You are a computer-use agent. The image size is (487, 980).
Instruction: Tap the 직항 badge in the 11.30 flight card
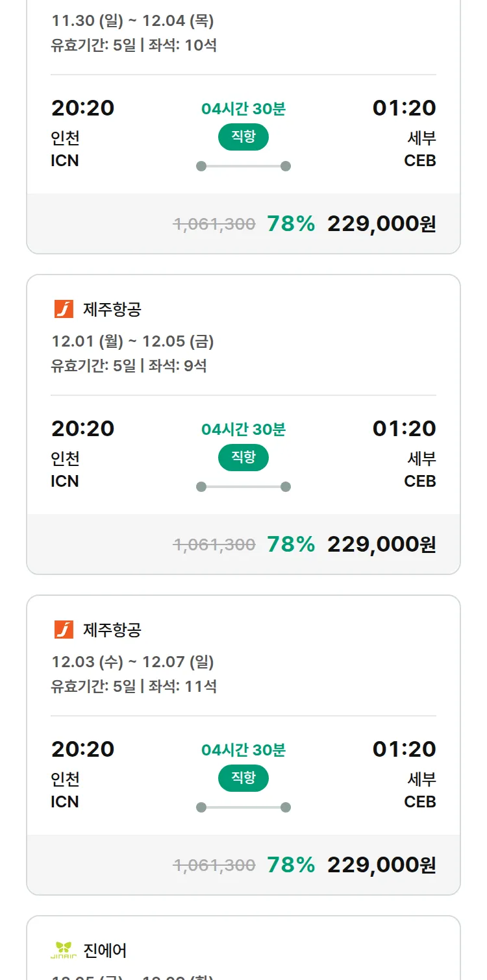[243, 137]
